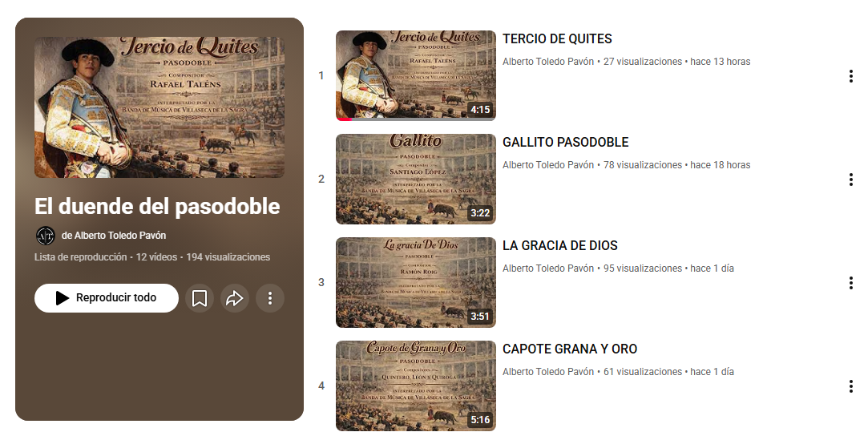Click La gracia de Dios 3:51 thumbnail

[x=416, y=282]
